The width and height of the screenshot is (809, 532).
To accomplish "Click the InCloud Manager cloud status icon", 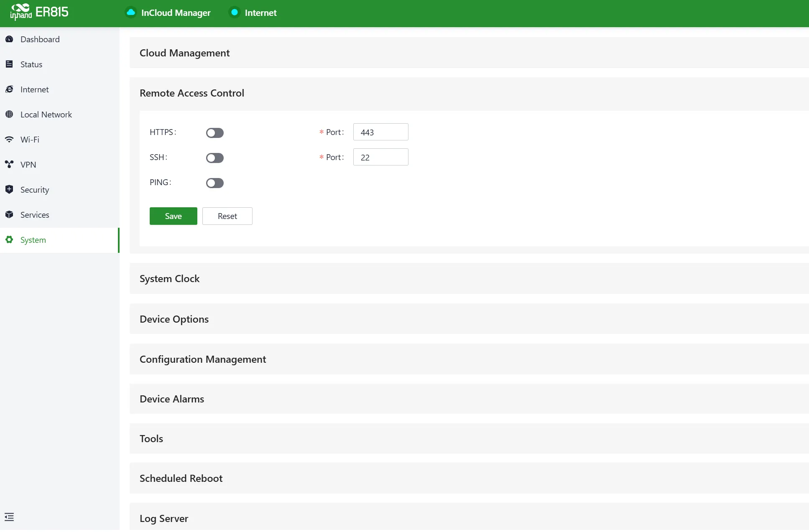I will [131, 13].
